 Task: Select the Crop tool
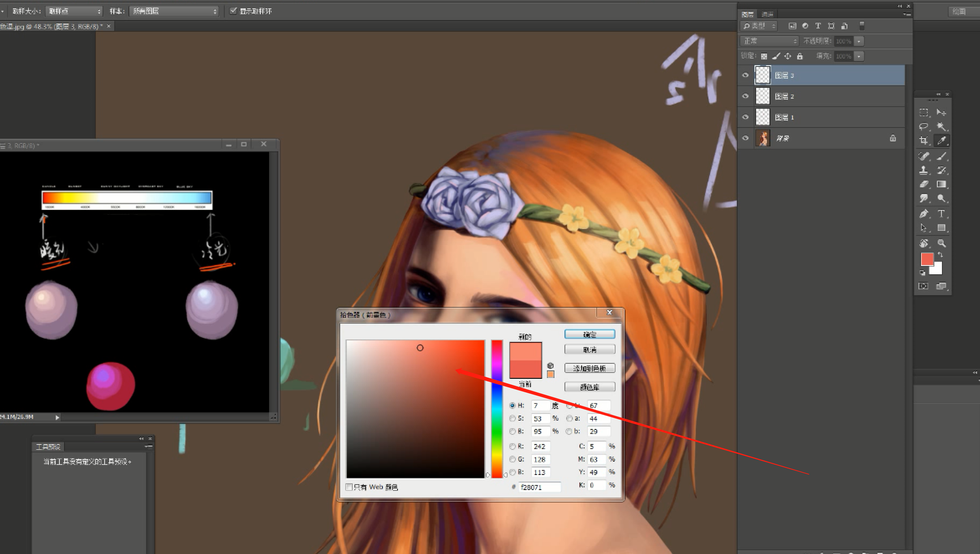924,140
